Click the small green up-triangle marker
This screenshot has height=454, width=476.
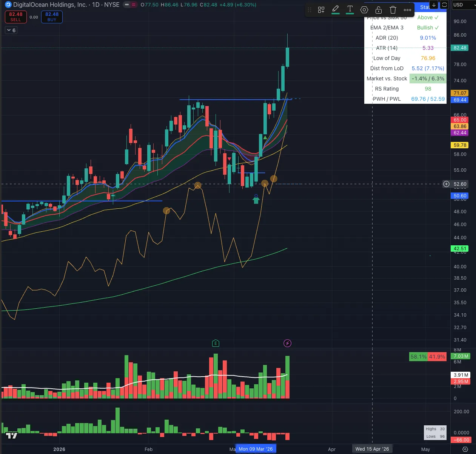[265, 137]
